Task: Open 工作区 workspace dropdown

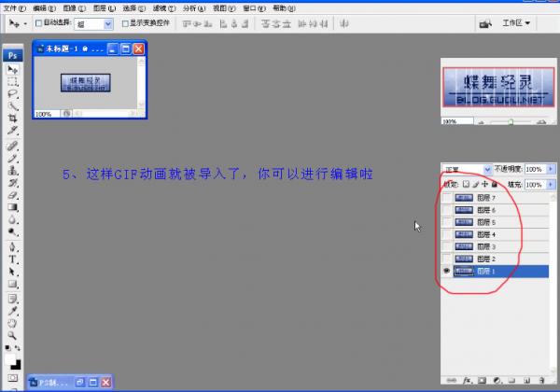Action: [x=516, y=23]
